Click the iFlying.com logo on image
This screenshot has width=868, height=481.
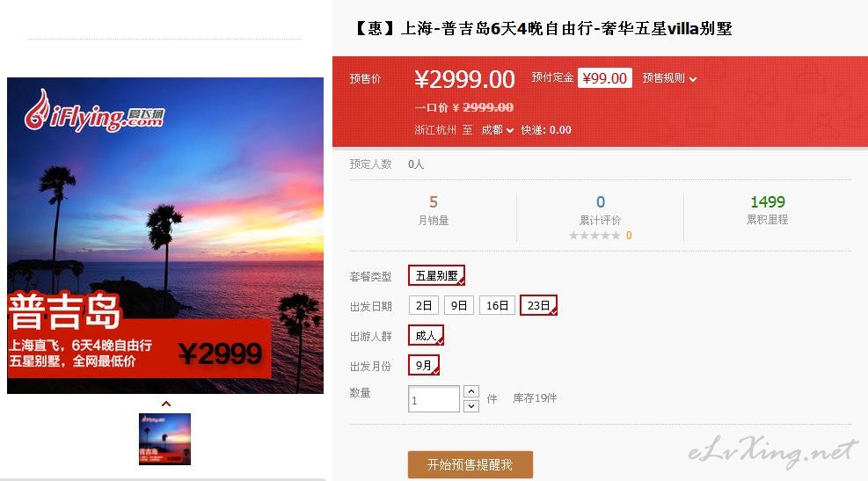[x=95, y=112]
